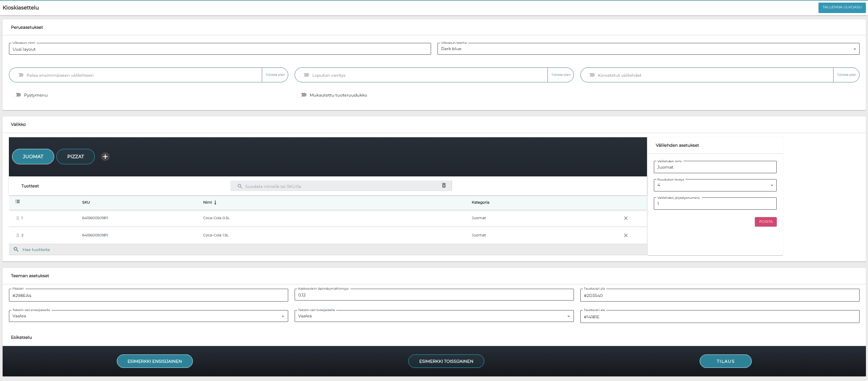Click the Hae tuotteita link

pos(36,249)
